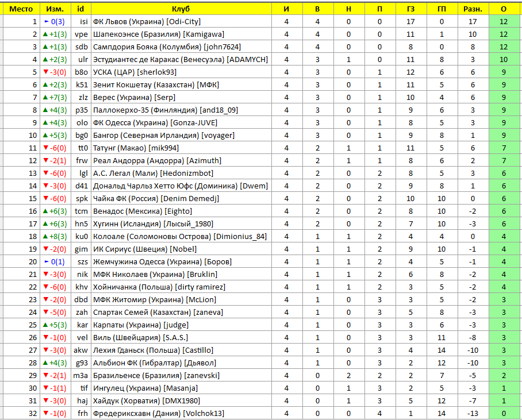Click the "Клуб" column header

pyautogui.click(x=181, y=9)
